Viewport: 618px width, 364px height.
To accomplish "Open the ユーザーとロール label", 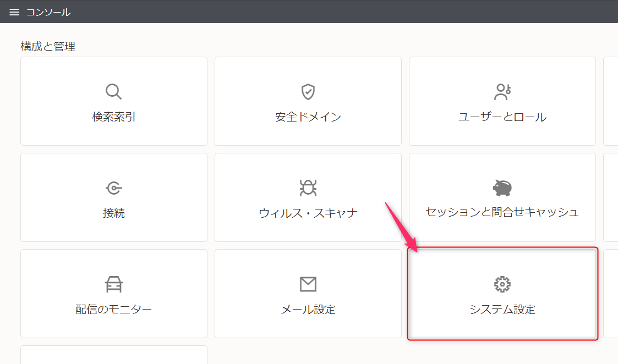I will [x=502, y=117].
